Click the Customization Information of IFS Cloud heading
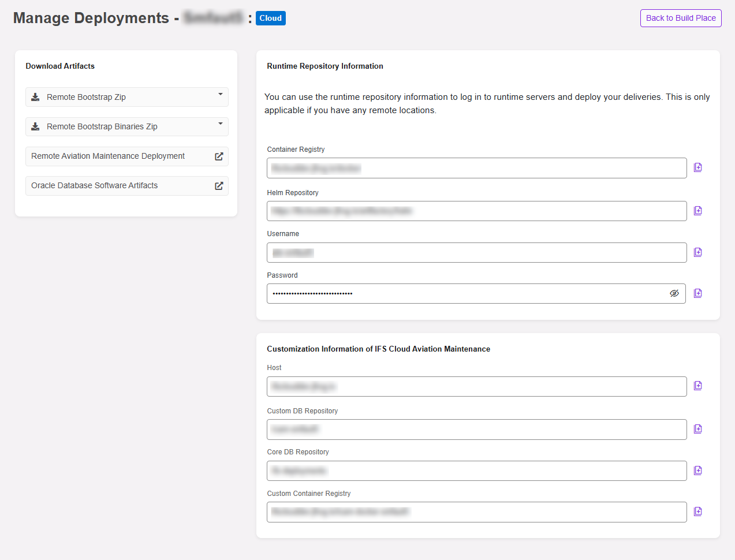Screen dimensions: 735x560 click(378, 349)
